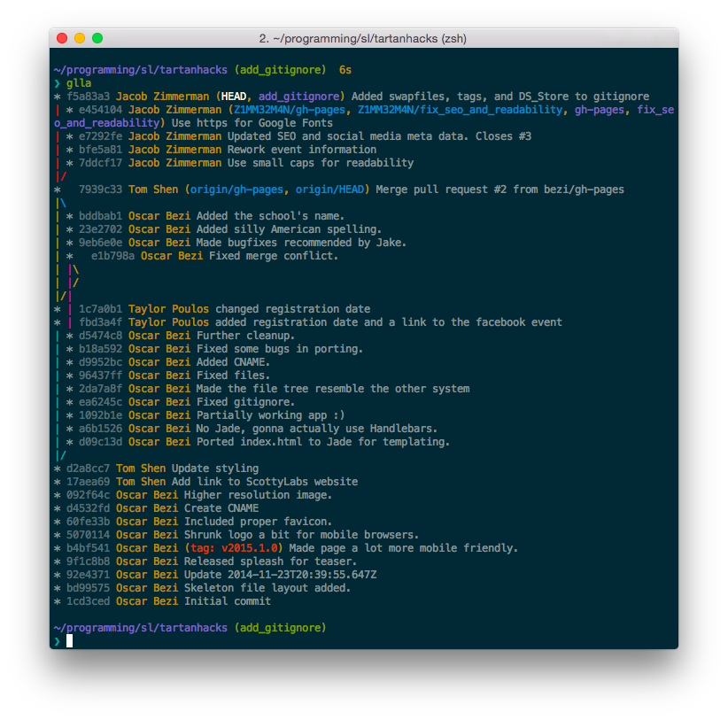Image resolution: width=728 pixels, height=720 pixels.
Task: Click the '6s' duration in the first prompt
Action: tap(345, 70)
